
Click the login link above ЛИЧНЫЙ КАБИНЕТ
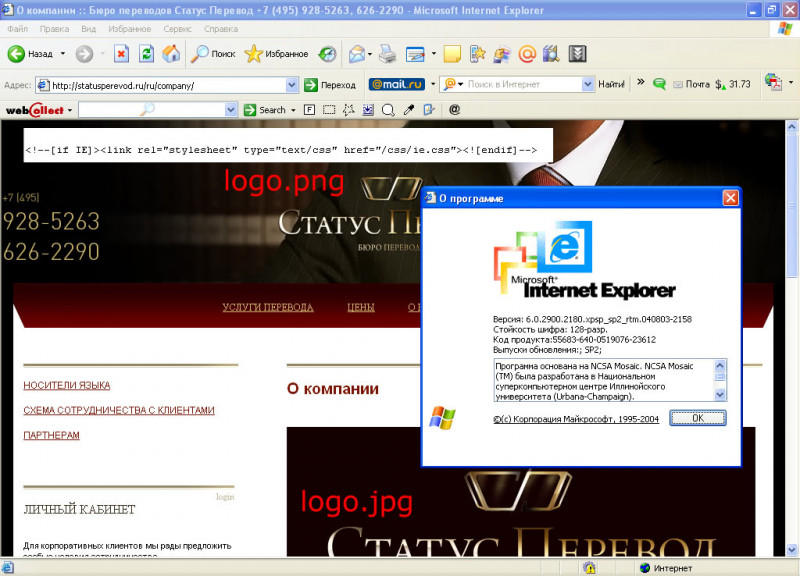tap(225, 496)
